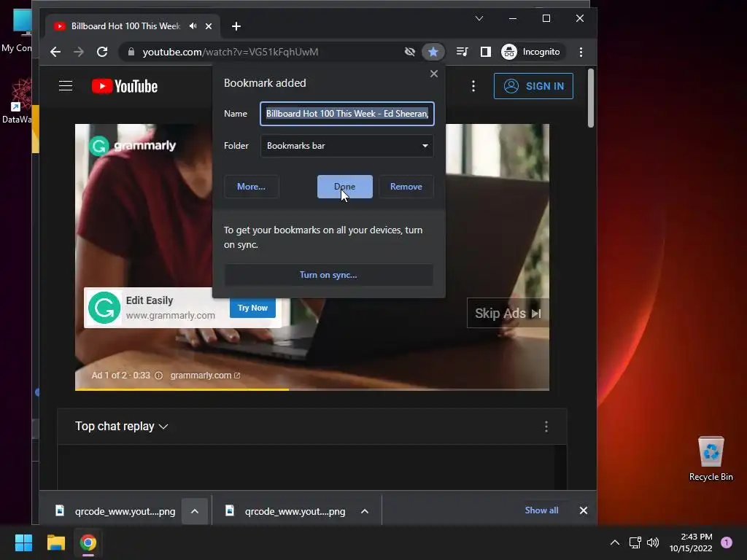Toggle the bookmark star icon
The height and width of the screenshot is (560, 747).
tap(433, 52)
